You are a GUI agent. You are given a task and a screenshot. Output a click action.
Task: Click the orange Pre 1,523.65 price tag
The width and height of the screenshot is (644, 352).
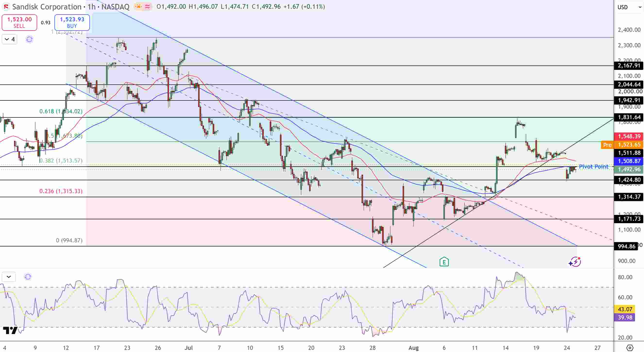[622, 145]
